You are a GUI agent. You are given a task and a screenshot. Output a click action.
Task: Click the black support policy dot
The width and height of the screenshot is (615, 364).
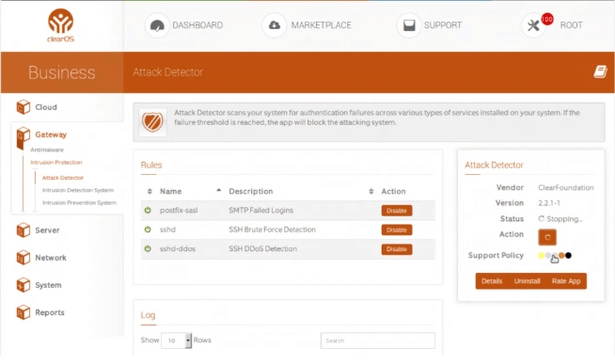tap(568, 255)
